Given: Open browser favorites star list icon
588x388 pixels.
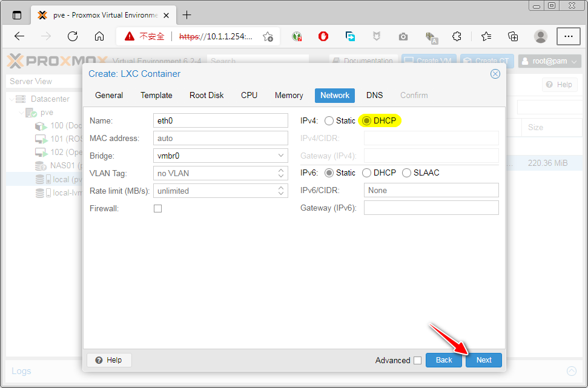Looking at the screenshot, I should [486, 36].
